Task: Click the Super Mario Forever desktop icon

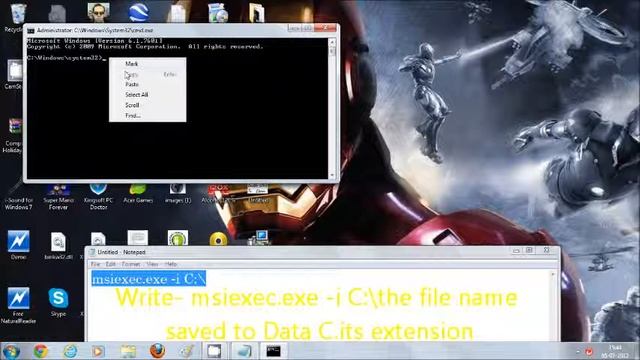Action: tap(58, 197)
